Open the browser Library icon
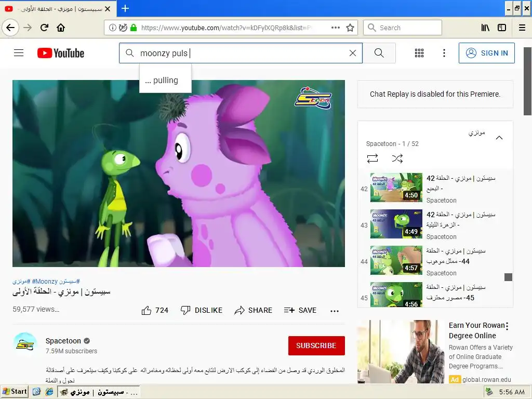This screenshot has width=532, height=399. coord(485,28)
